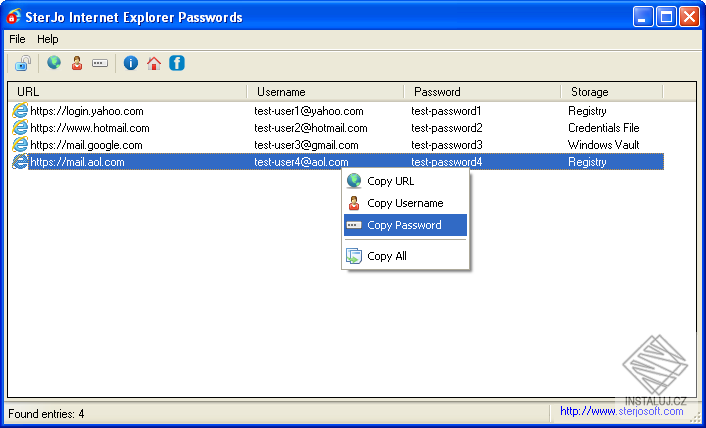Click the test-password3 cell
Viewport: 706px width, 428px height.
(447, 145)
